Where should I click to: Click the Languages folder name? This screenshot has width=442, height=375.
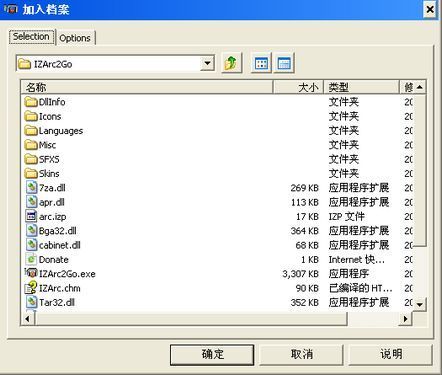pyautogui.click(x=61, y=131)
